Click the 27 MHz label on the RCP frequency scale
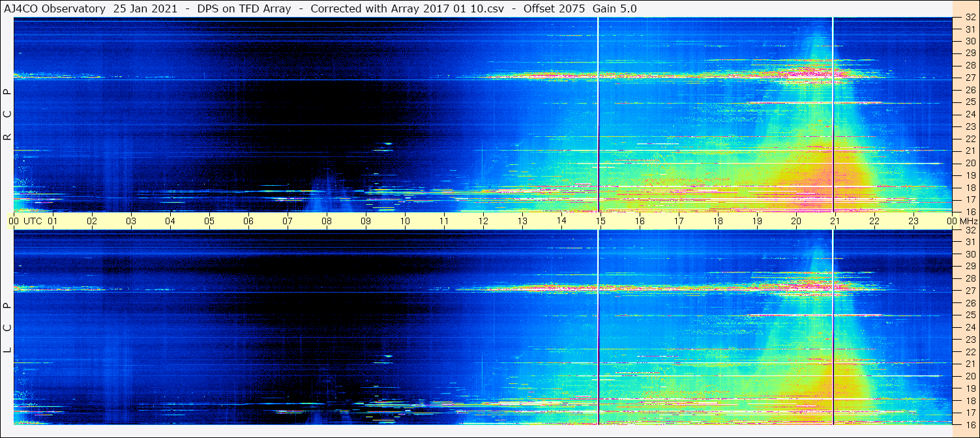This screenshot has width=980, height=438. point(970,78)
